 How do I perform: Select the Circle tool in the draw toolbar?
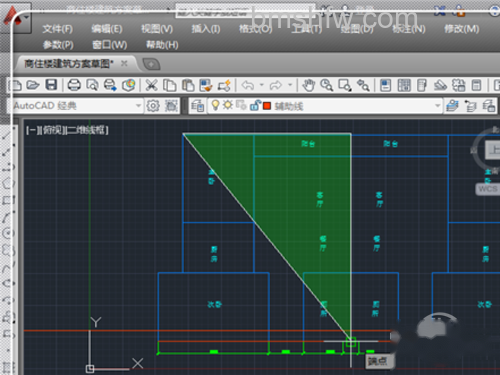click(x=8, y=233)
